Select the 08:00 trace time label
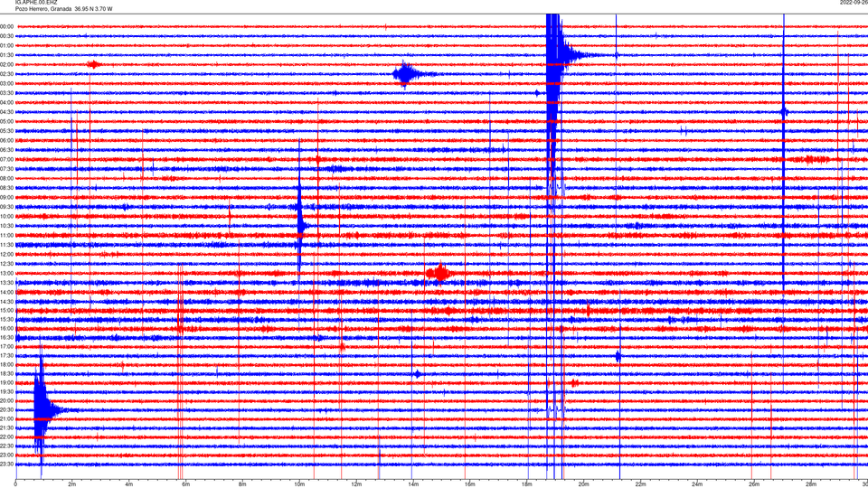The image size is (868, 488). point(7,179)
